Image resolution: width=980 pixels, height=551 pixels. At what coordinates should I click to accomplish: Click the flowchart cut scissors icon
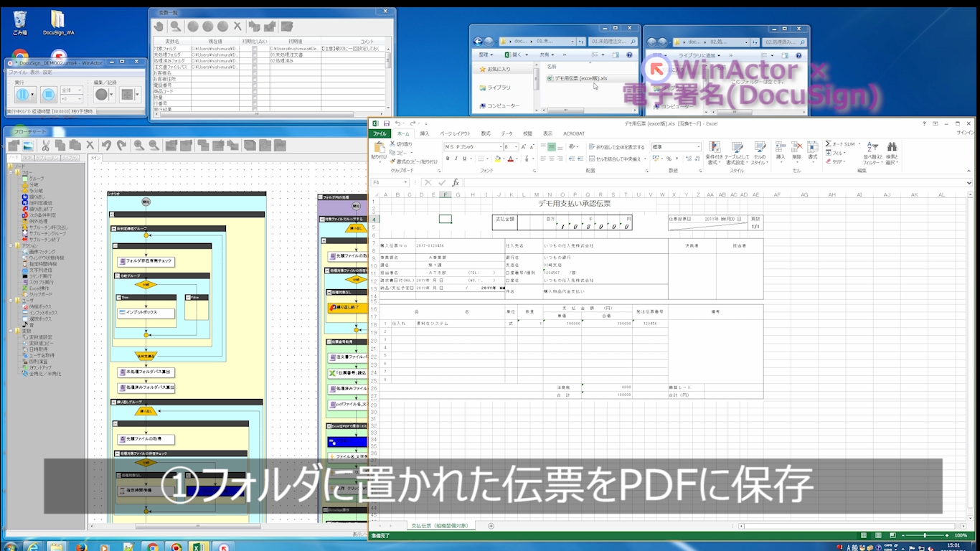pos(47,146)
